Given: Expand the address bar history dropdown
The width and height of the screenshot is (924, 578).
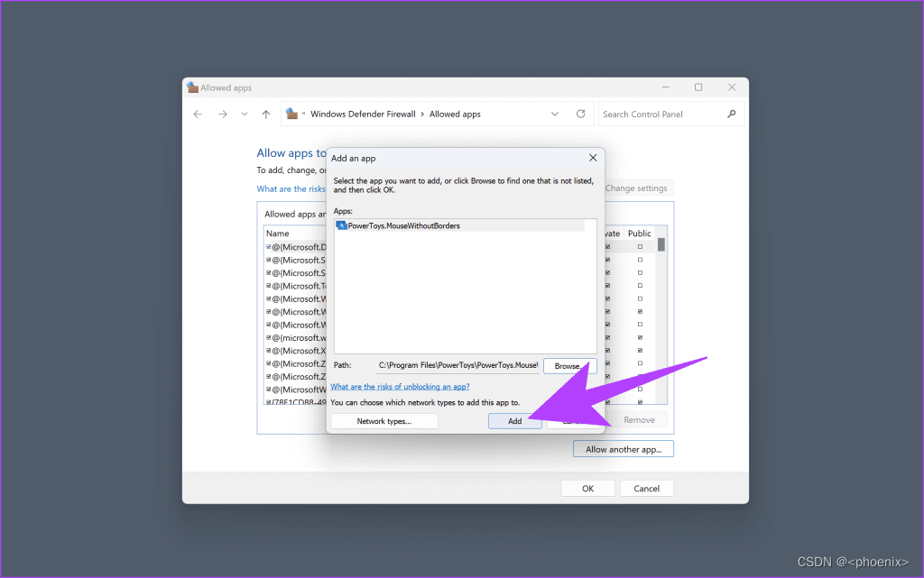Looking at the screenshot, I should click(555, 115).
